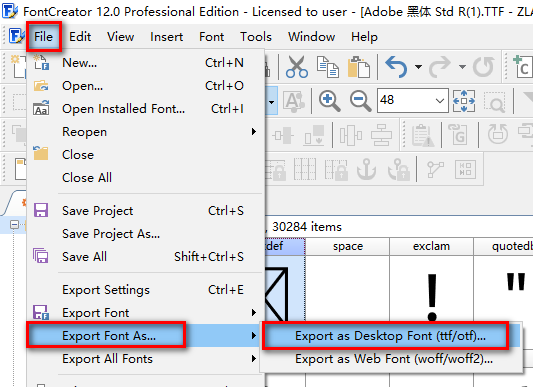Open the Tools menu
The width and height of the screenshot is (533, 387).
[256, 36]
